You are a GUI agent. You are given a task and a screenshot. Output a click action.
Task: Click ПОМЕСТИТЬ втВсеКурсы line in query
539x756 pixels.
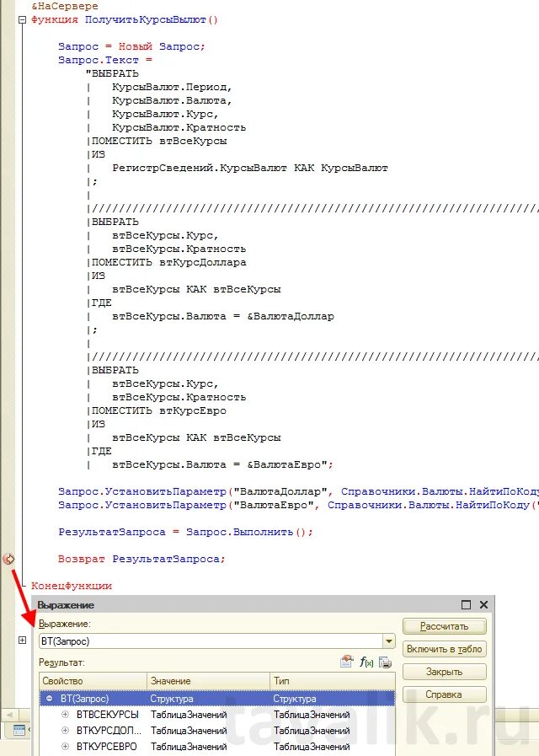159,142
